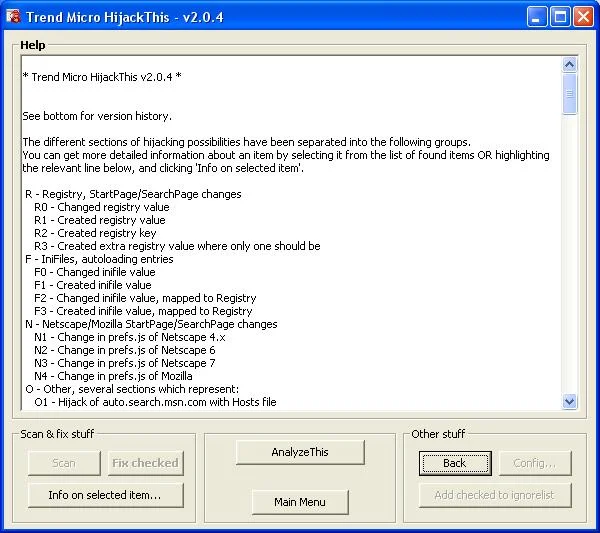This screenshot has height=533, width=600.
Task: Click the line starting 'the relevant line below'
Action: point(163,168)
